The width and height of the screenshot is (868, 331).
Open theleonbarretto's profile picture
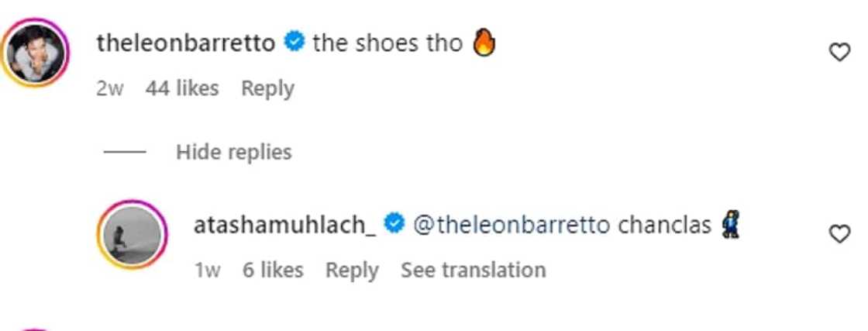coord(38,51)
